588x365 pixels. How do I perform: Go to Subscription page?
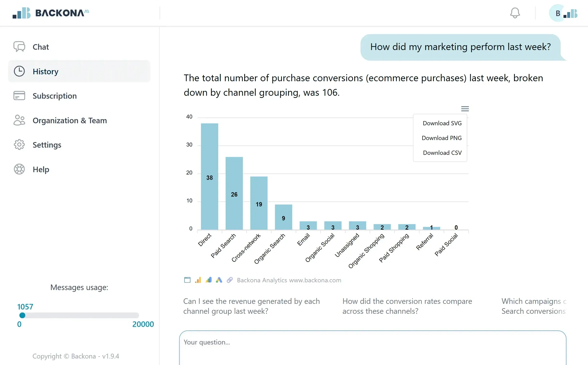[x=54, y=96]
